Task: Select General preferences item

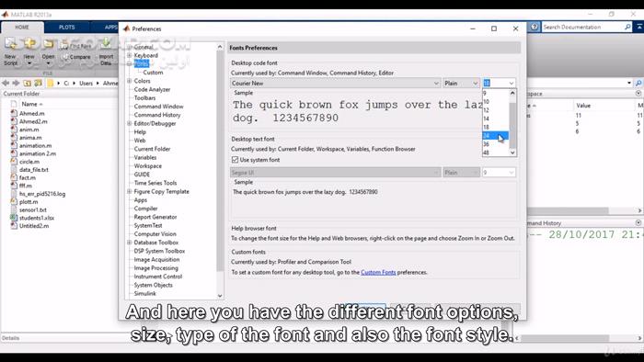Action: 144,47
